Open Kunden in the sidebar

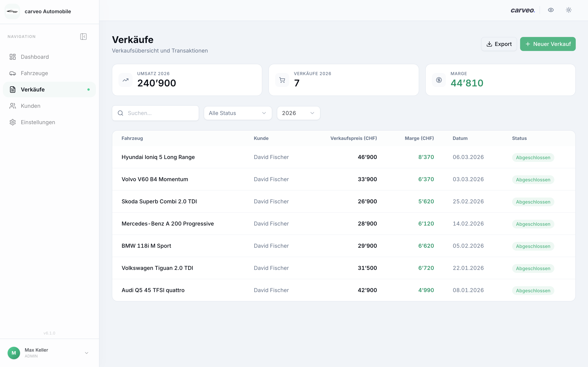click(31, 106)
